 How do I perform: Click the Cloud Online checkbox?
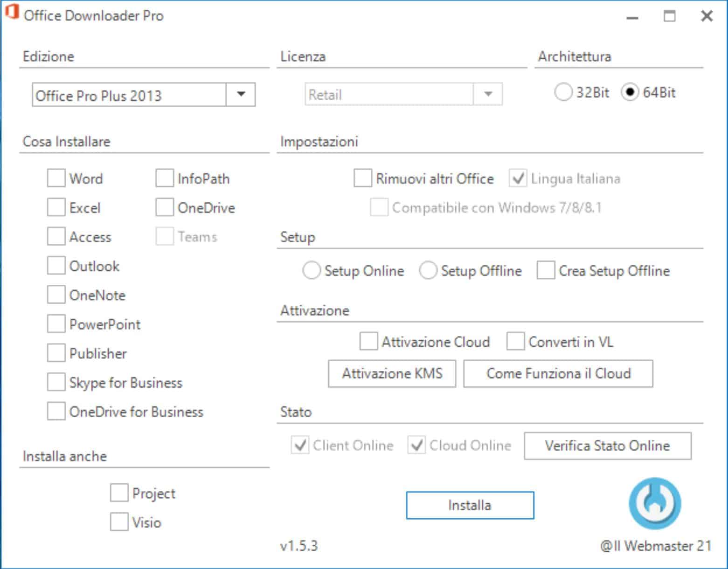click(416, 445)
